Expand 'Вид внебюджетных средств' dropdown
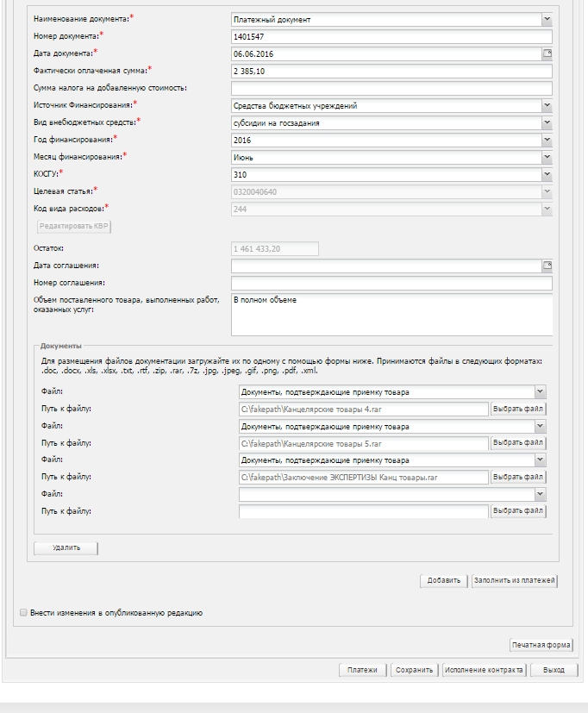The height and width of the screenshot is (713, 588). pos(546,123)
